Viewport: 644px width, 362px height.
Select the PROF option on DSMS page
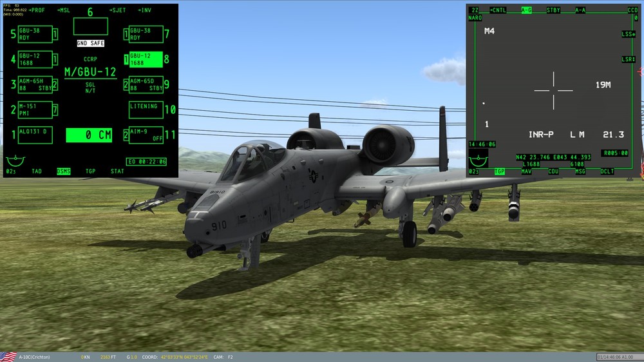coord(37,10)
